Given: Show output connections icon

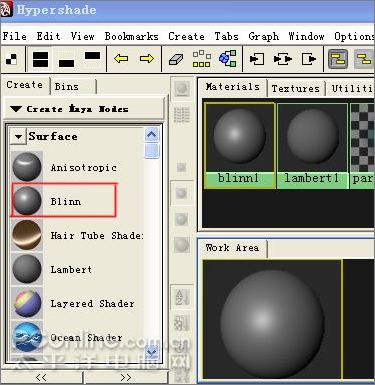Looking at the screenshot, I should point(309,59).
